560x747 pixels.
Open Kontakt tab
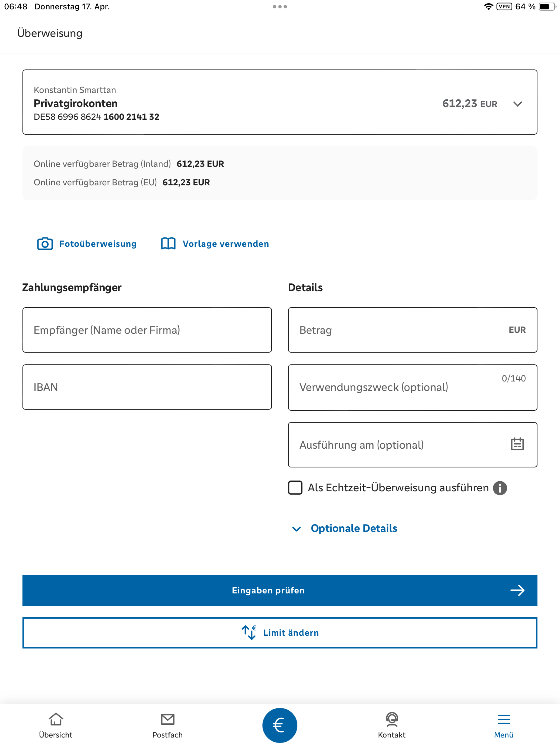392,725
